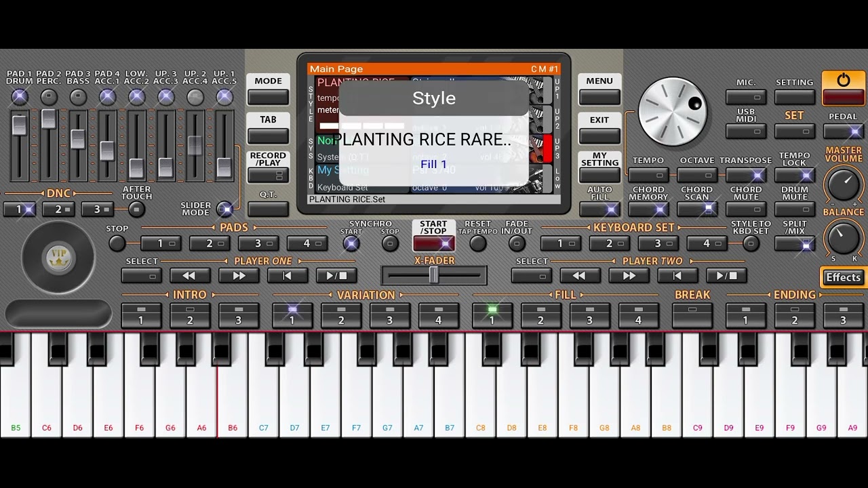Select INTRO 1
The height and width of the screenshot is (488, 868).
tap(141, 316)
